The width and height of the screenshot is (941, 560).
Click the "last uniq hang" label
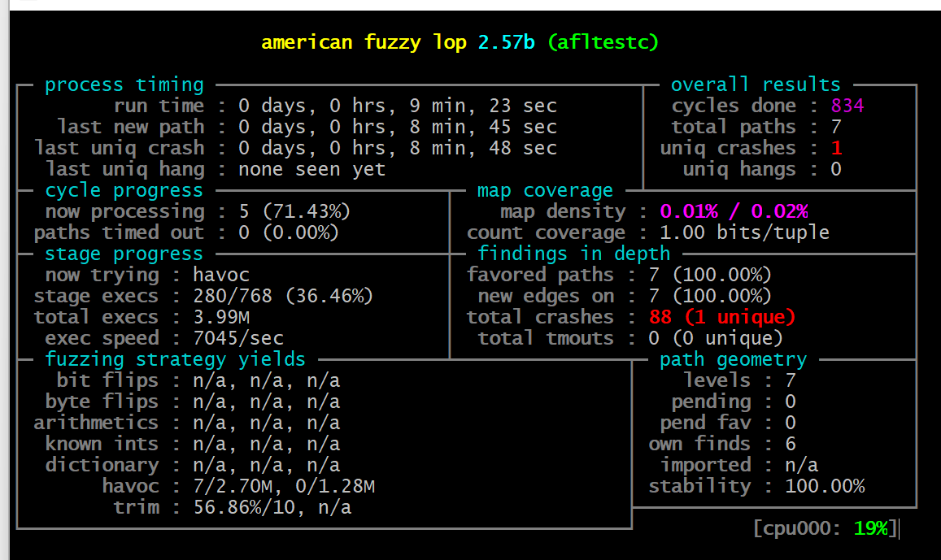click(x=124, y=170)
